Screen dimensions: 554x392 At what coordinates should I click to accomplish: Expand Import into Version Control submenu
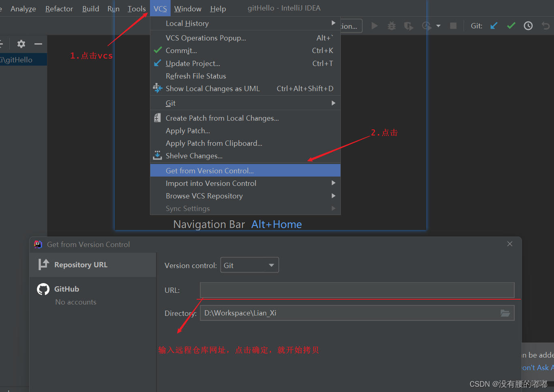tap(333, 183)
